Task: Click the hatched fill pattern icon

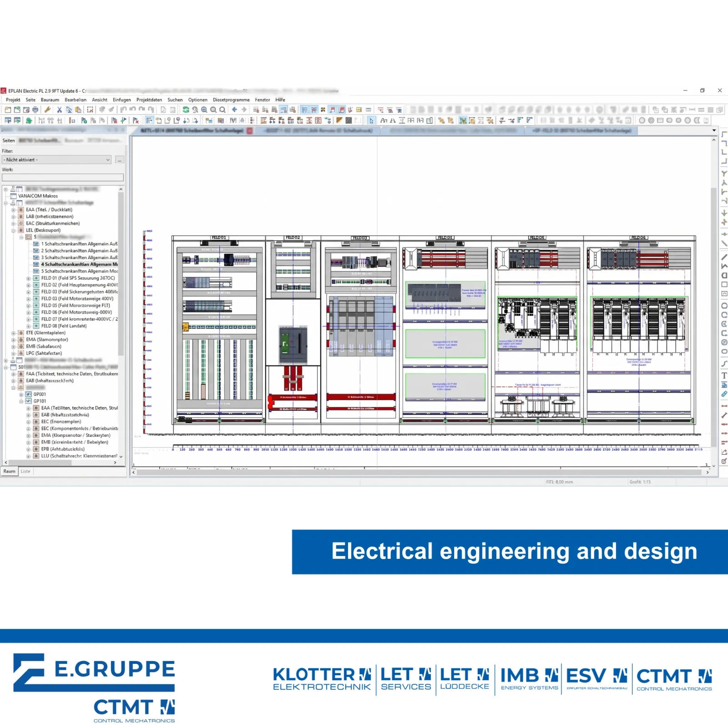Action: (349, 121)
